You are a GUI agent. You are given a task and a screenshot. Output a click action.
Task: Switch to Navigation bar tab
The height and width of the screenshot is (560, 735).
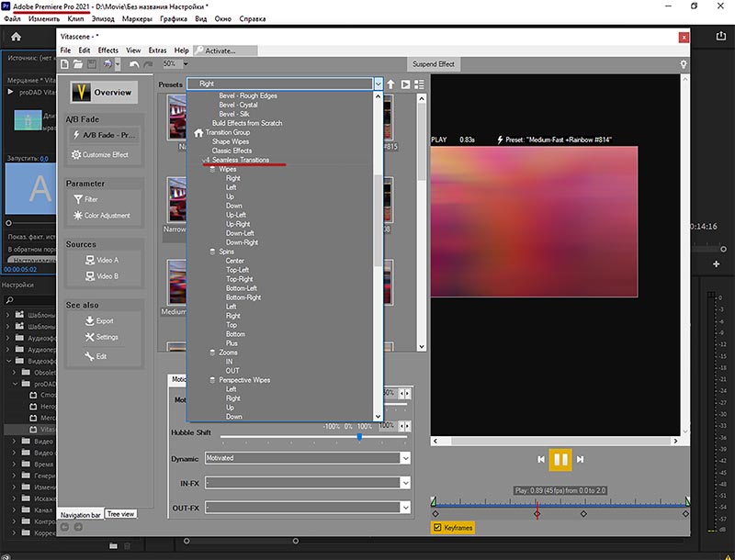[81, 515]
